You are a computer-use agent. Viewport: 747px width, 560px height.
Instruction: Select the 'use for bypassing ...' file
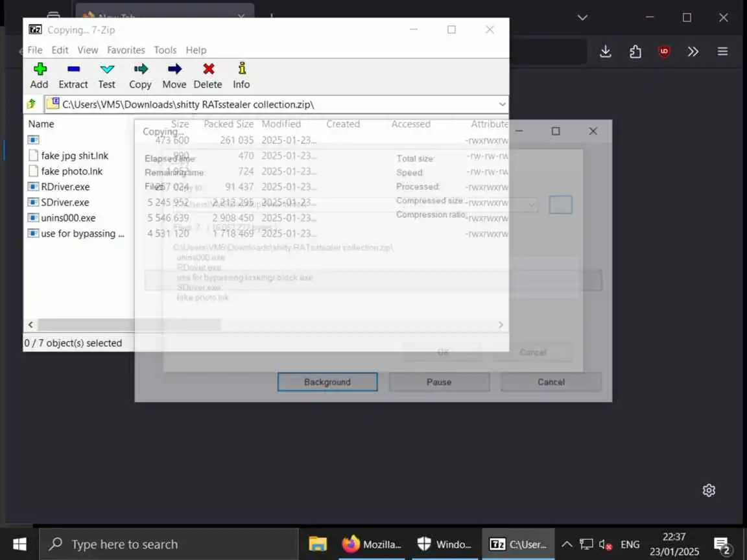click(x=82, y=234)
